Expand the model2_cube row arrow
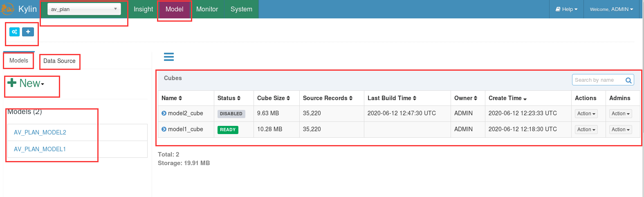 164,113
